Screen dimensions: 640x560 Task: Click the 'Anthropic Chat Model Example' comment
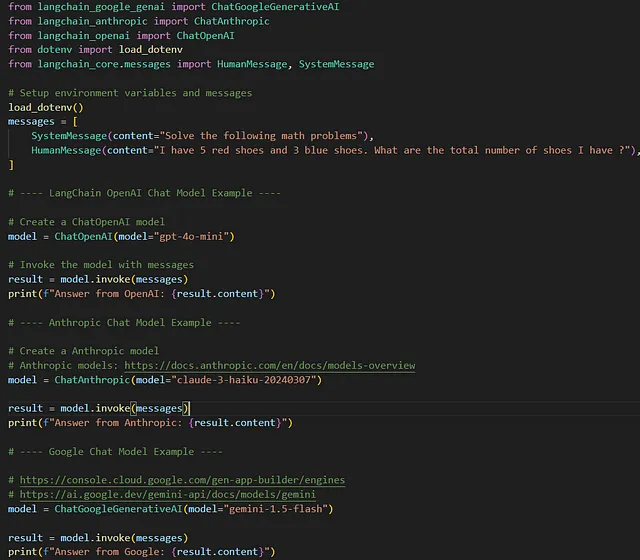click(x=124, y=322)
